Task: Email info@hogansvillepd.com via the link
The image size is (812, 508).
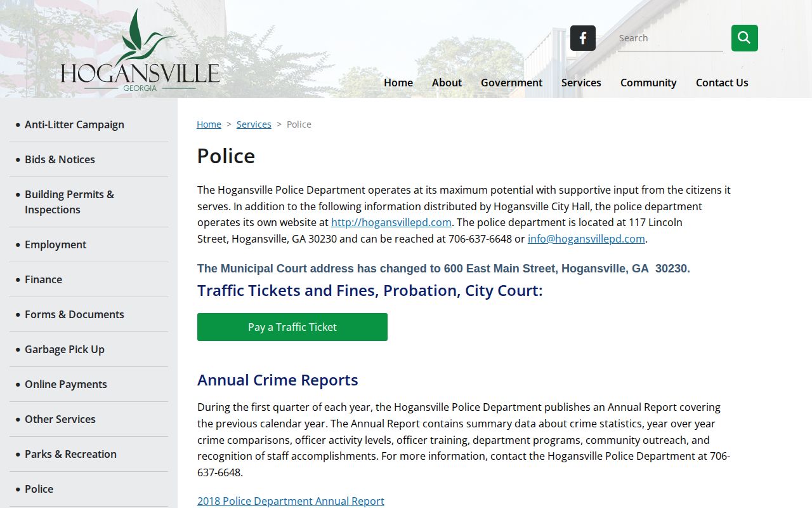Action: tap(586, 239)
